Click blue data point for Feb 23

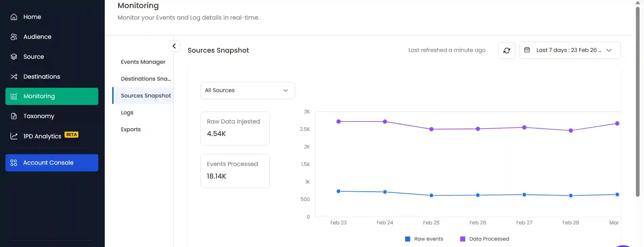click(339, 191)
